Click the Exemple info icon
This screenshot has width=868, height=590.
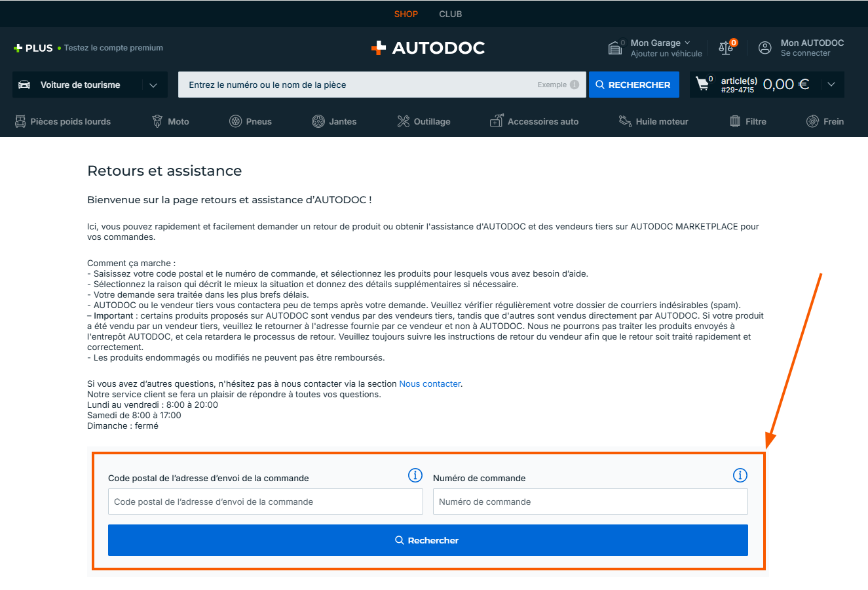575,85
